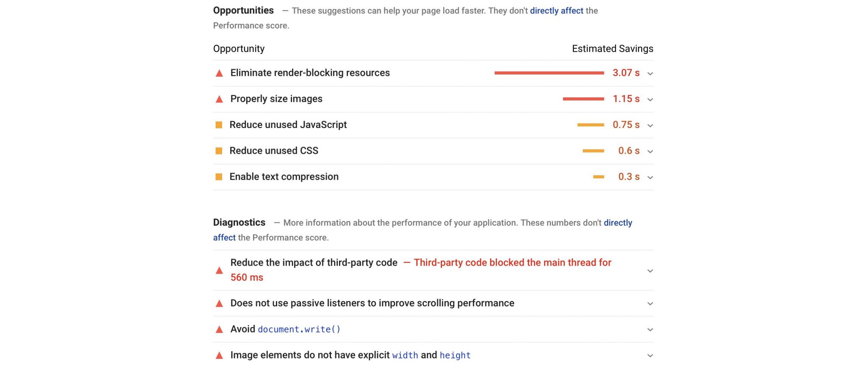Image resolution: width=868 pixels, height=366 pixels.
Task: Click the document.write() code link
Action: pyautogui.click(x=299, y=329)
